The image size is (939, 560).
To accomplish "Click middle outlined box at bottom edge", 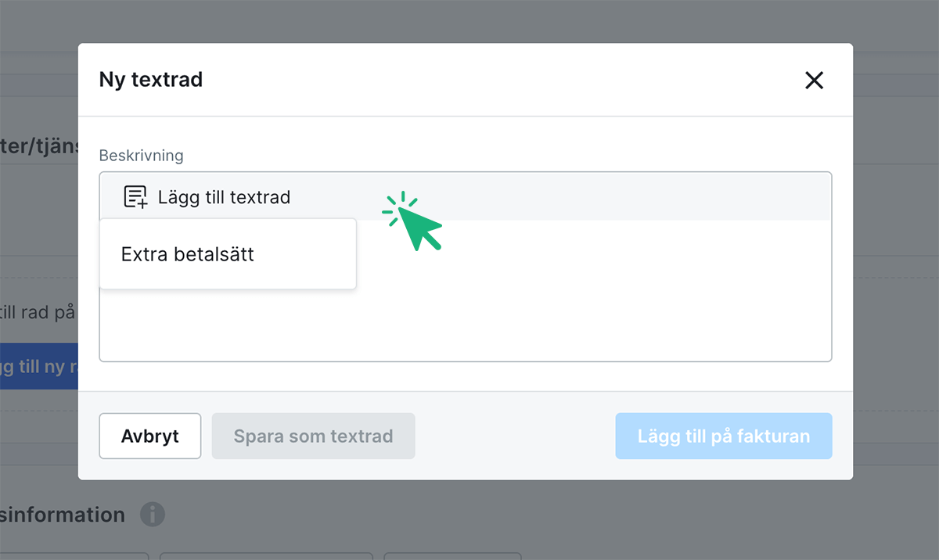I will [266, 555].
